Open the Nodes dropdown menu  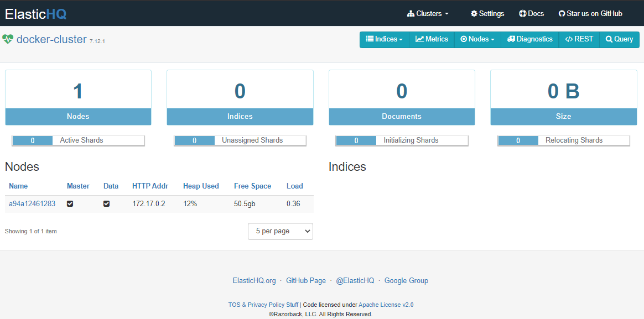477,39
